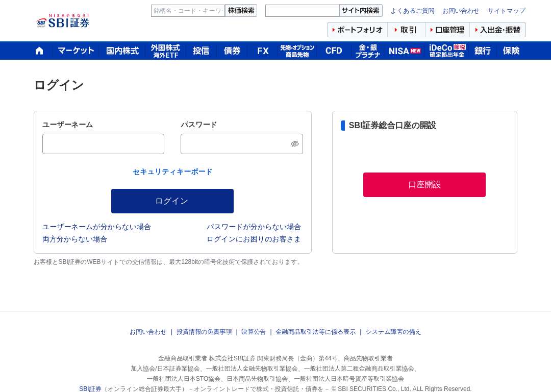Select CFD in navigation bar

(x=334, y=51)
